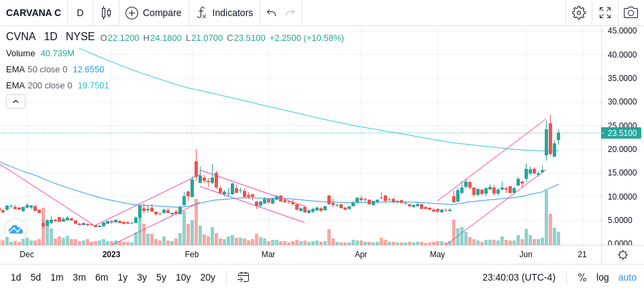Image resolution: width=644 pixels, height=290 pixels.
Task: Click the cloud logo icon on chart
Action: (15, 230)
